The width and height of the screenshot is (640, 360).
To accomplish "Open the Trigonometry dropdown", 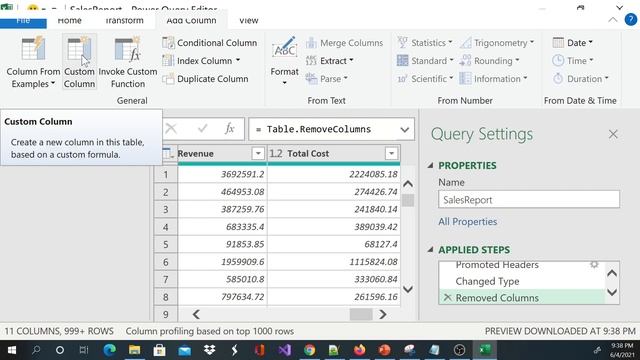I will pyautogui.click(x=497, y=43).
